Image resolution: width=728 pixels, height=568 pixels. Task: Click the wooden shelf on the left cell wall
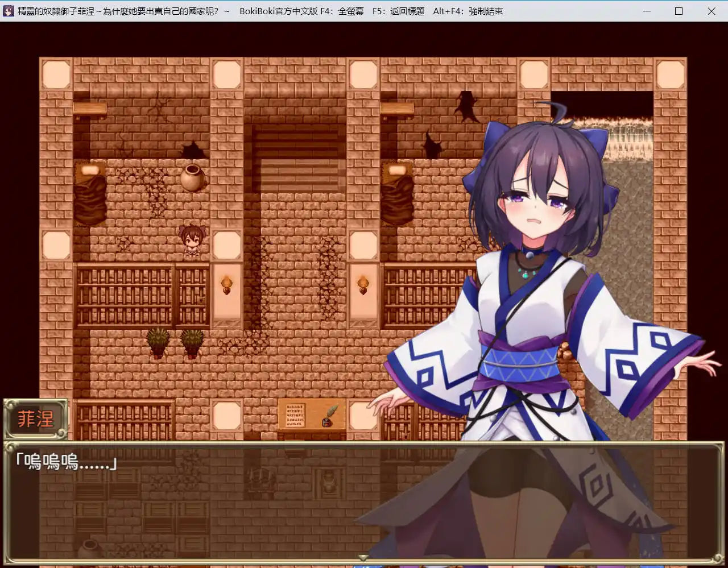click(x=90, y=109)
